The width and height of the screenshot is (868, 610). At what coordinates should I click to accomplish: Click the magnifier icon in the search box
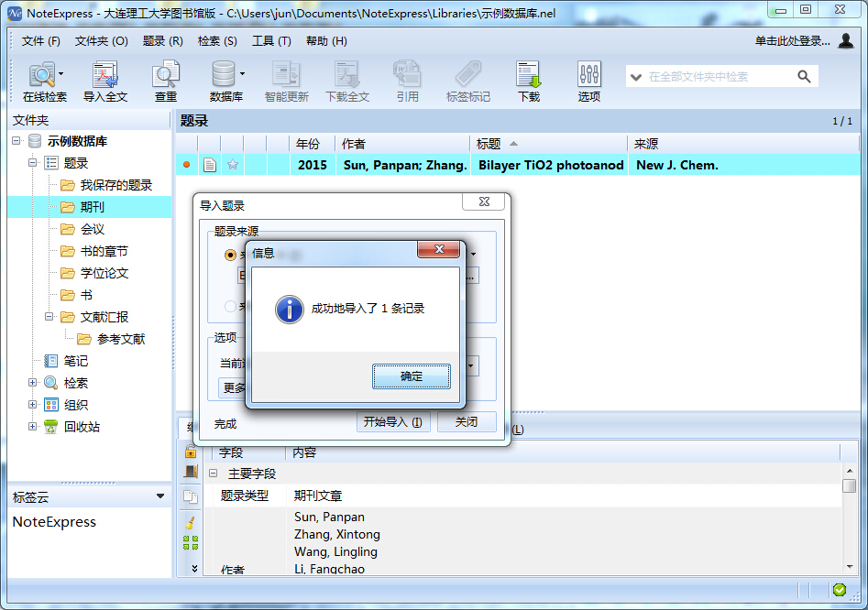pos(804,76)
